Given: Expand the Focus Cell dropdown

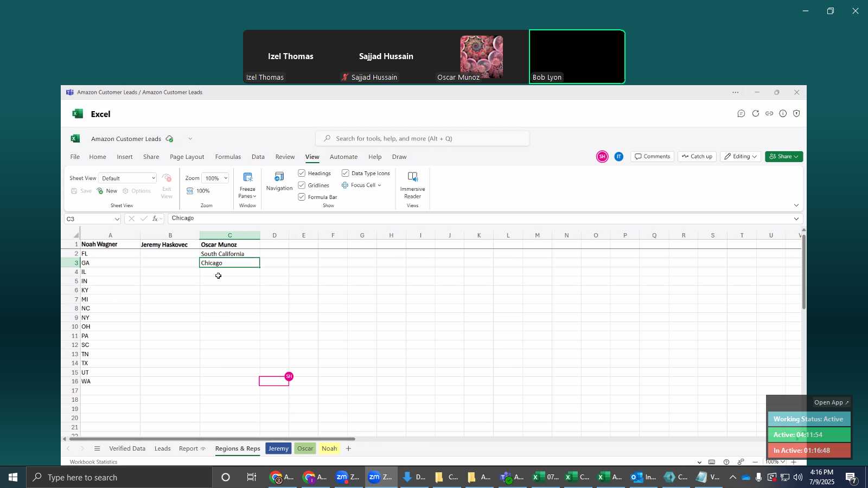Looking at the screenshot, I should click(x=379, y=185).
